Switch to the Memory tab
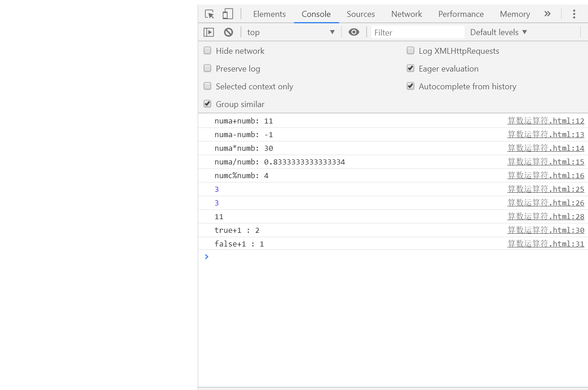The image size is (588, 390). (x=515, y=14)
